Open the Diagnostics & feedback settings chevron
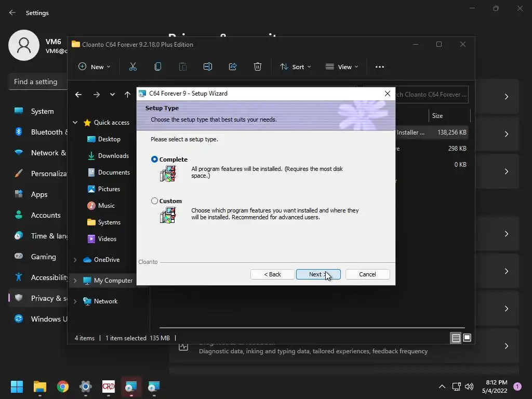This screenshot has width=532, height=399. [506, 346]
